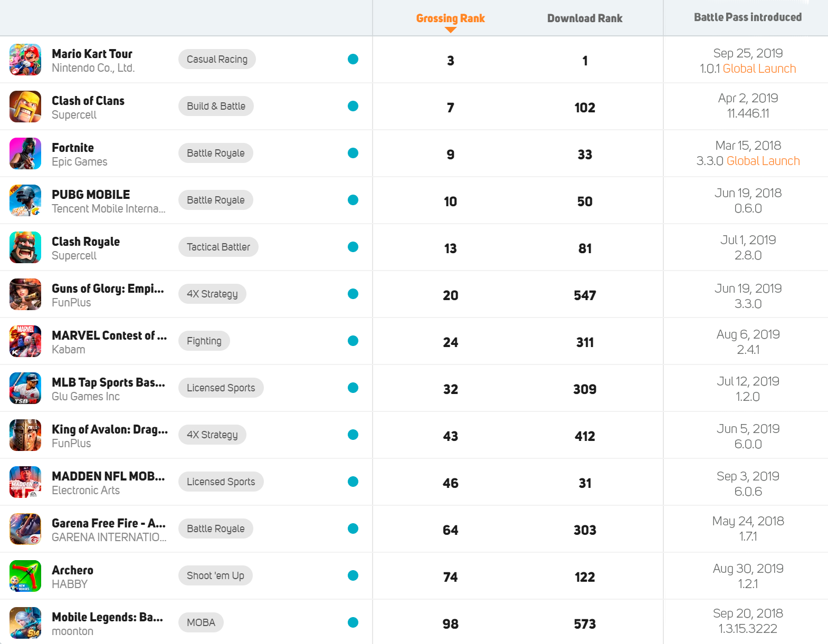The height and width of the screenshot is (644, 828).
Task: Select Fortnite's Battle Royale genre tag
Action: pyautogui.click(x=215, y=153)
